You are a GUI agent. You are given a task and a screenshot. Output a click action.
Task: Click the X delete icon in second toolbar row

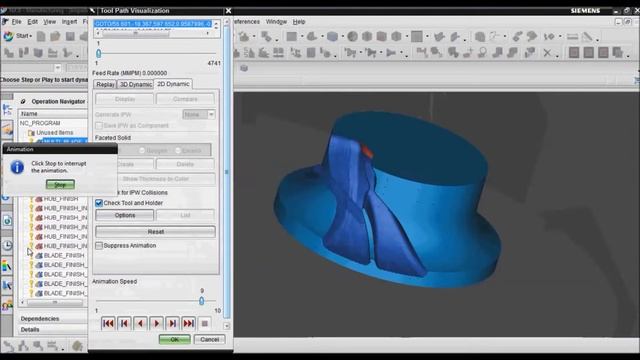point(547,53)
